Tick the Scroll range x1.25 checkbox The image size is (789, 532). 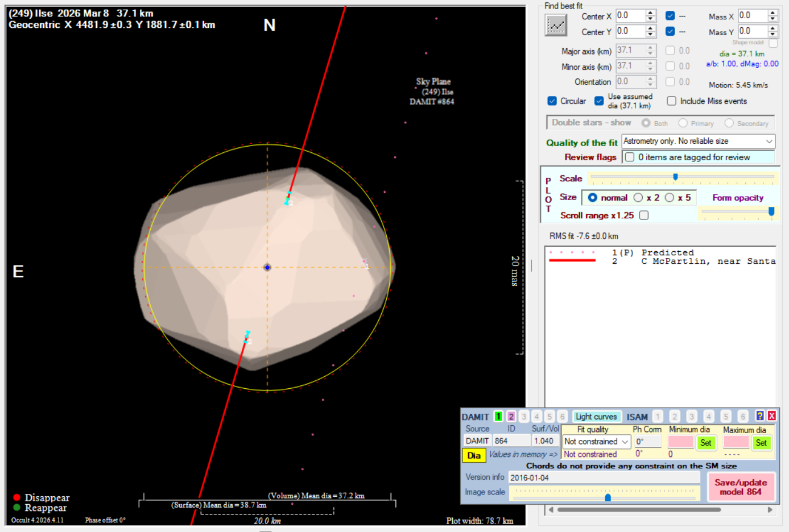tap(644, 215)
